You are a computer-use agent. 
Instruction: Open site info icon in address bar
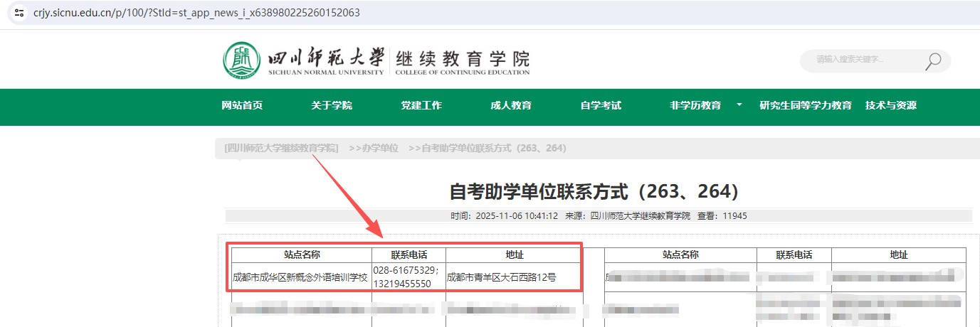point(19,12)
